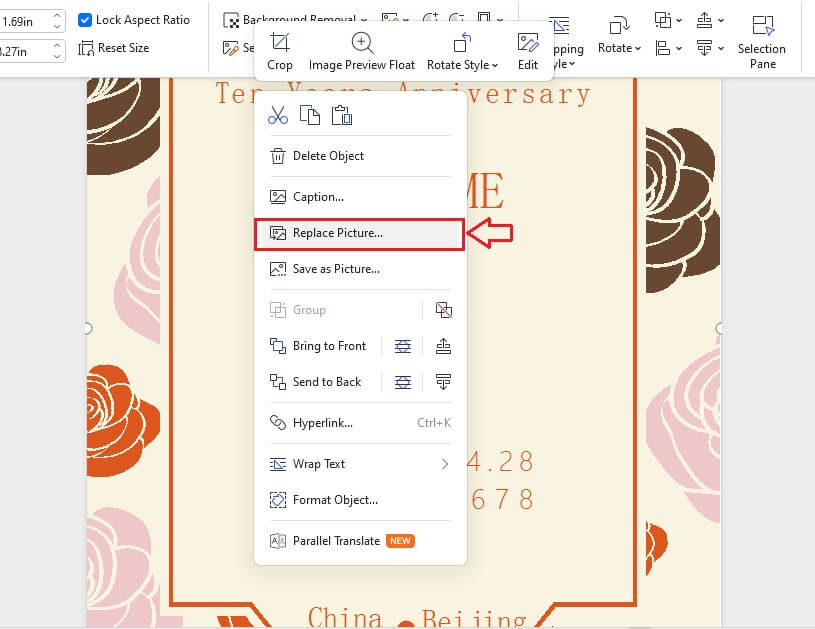The width and height of the screenshot is (815, 629).
Task: Click the Caption picture icon
Action: point(278,197)
